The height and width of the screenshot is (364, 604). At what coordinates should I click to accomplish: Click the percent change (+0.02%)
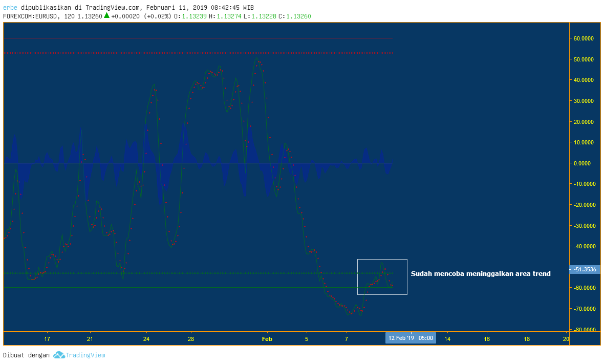click(x=157, y=16)
